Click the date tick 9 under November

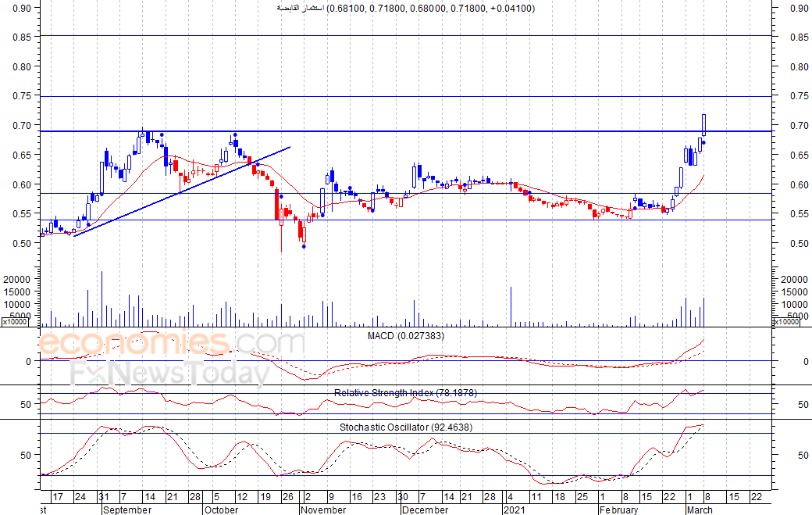[x=331, y=497]
